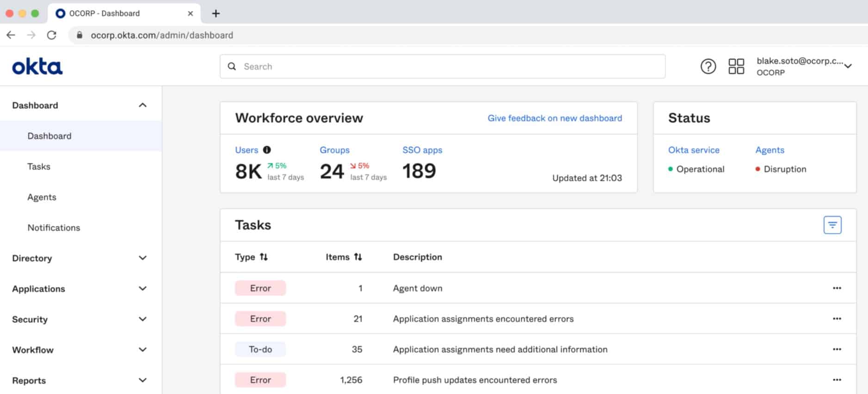The image size is (868, 394).
Task: Open Agents in the sidebar
Action: [x=42, y=197]
